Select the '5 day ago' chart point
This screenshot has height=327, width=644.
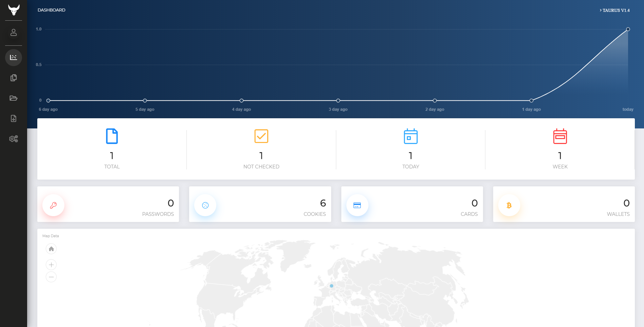145,101
